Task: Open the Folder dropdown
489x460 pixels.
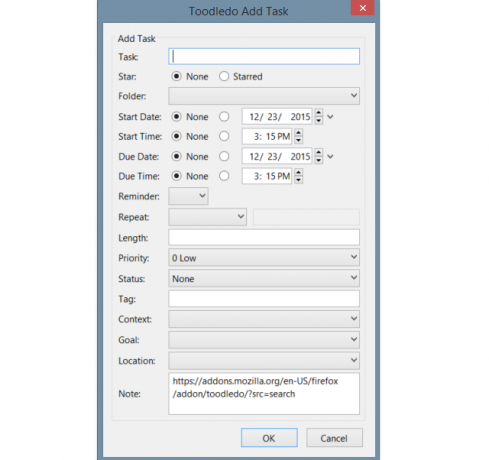Action: click(x=264, y=96)
